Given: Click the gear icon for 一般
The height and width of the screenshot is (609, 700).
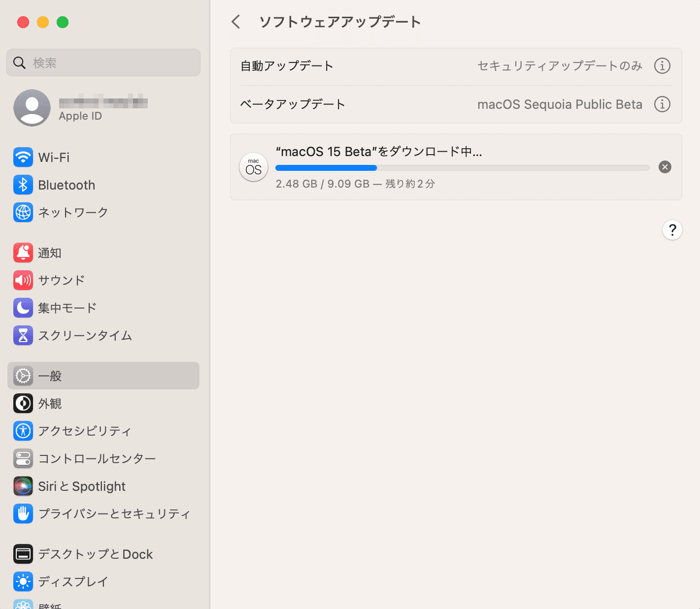Looking at the screenshot, I should (x=23, y=376).
